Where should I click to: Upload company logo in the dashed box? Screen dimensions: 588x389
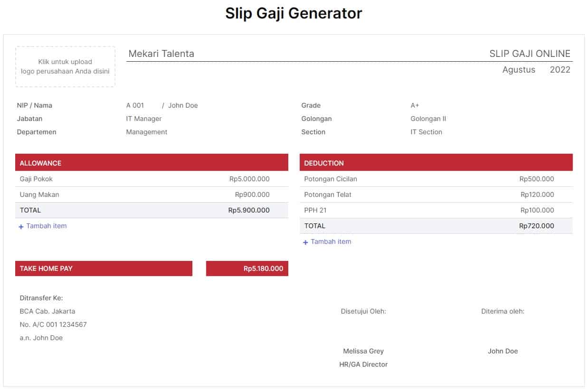(65, 66)
